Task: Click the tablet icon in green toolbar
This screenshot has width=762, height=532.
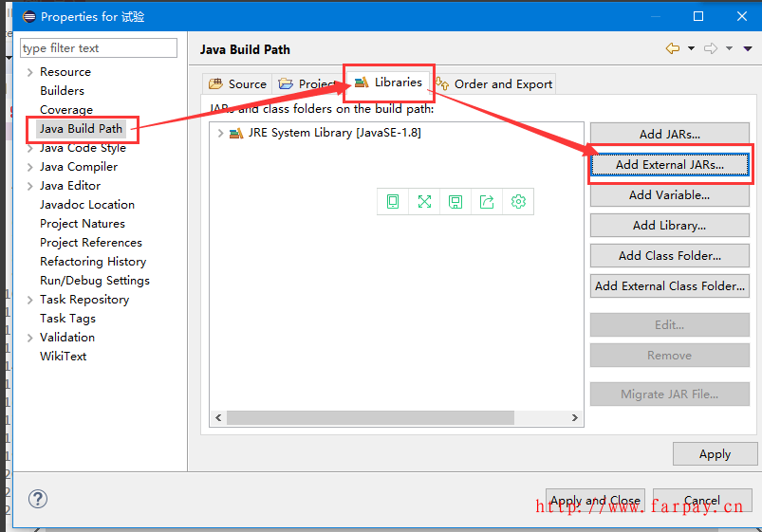Action: tap(393, 201)
